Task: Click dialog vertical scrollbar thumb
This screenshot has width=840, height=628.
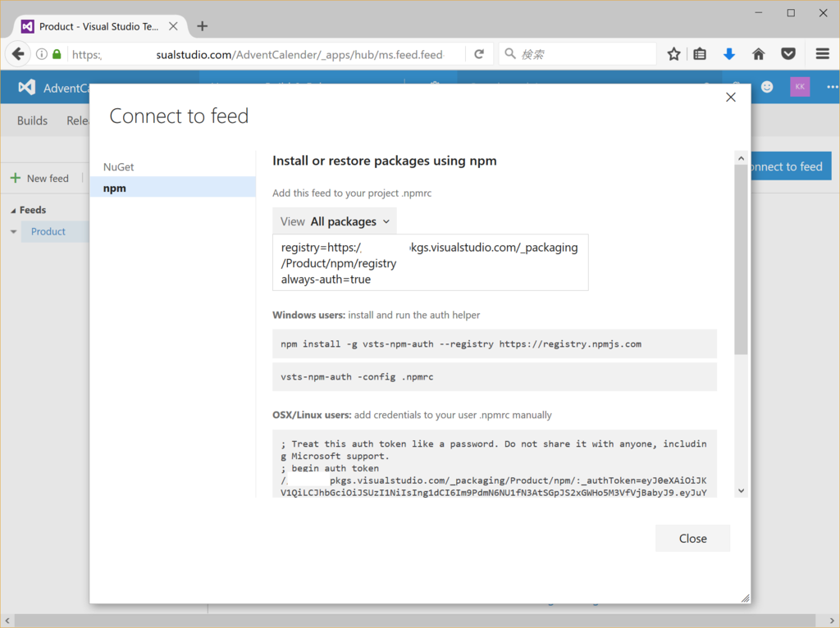Action: pos(741,259)
